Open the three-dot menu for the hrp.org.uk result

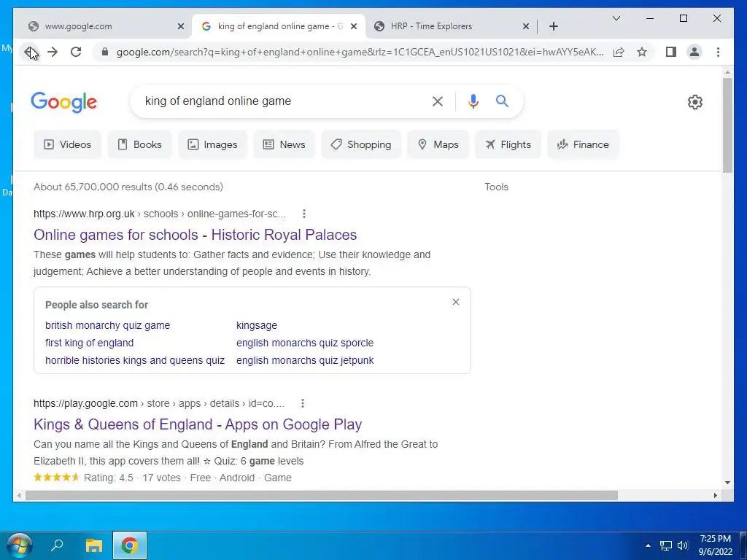[x=304, y=214]
